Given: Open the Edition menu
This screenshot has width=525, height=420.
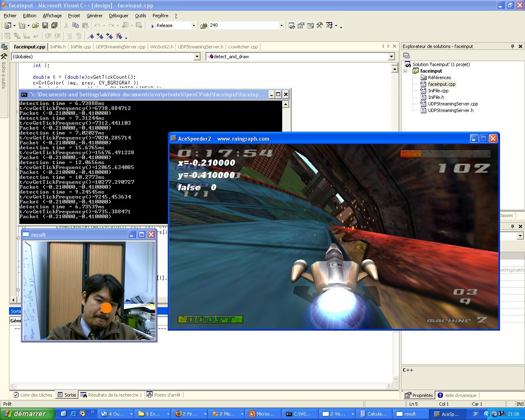Looking at the screenshot, I should 30,16.
